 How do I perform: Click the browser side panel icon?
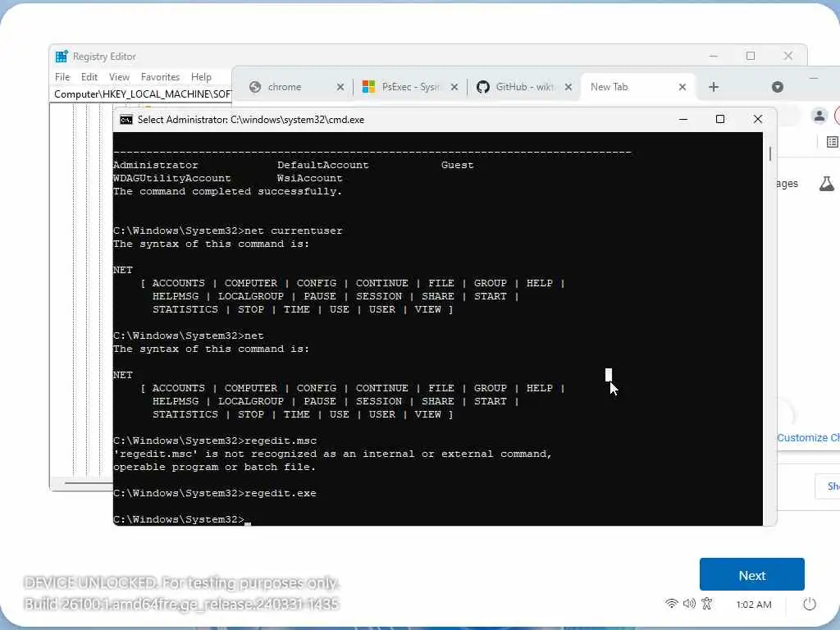pos(833,142)
